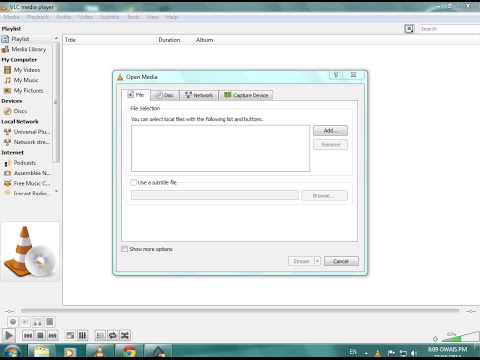Open the Subtitle menu

click(110, 17)
